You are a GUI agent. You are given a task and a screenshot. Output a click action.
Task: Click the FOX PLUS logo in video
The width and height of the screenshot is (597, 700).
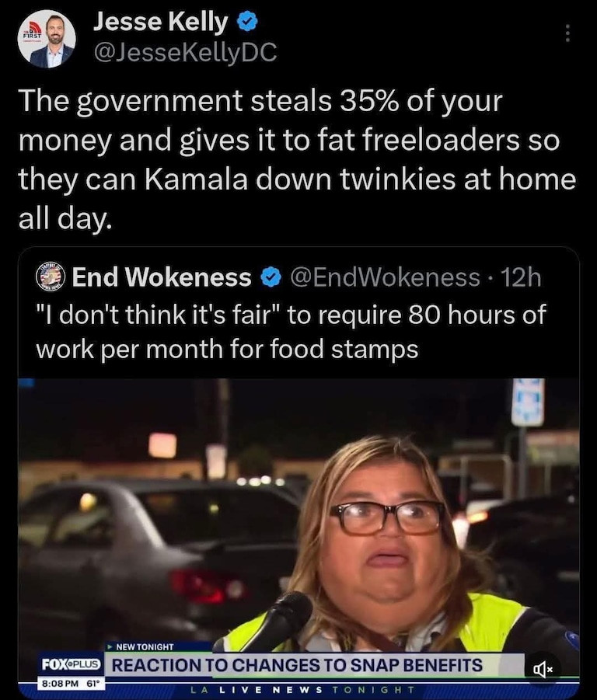[x=71, y=664]
